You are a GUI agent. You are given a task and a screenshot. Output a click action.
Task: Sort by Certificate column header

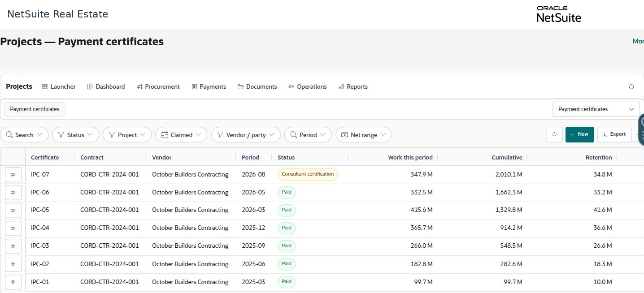tap(45, 157)
